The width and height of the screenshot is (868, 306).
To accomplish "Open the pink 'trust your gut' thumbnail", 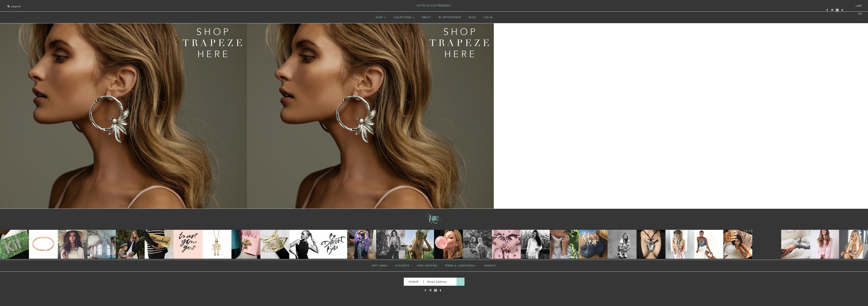I will [x=188, y=244].
